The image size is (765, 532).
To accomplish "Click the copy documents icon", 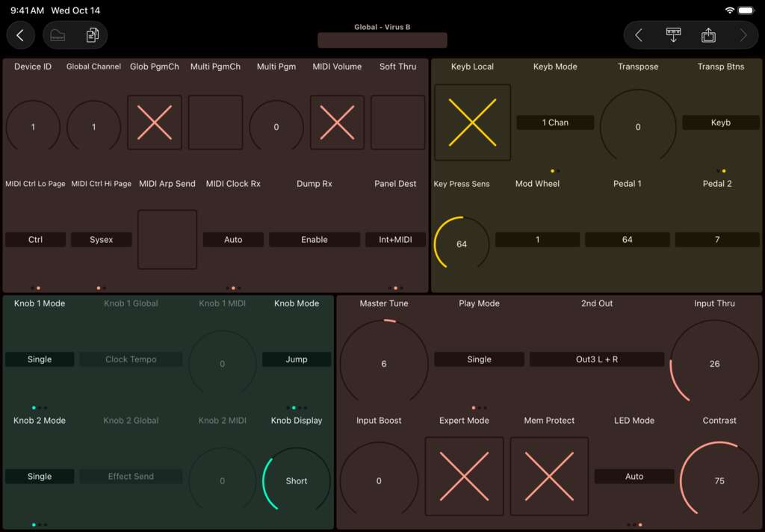I will click(x=92, y=35).
